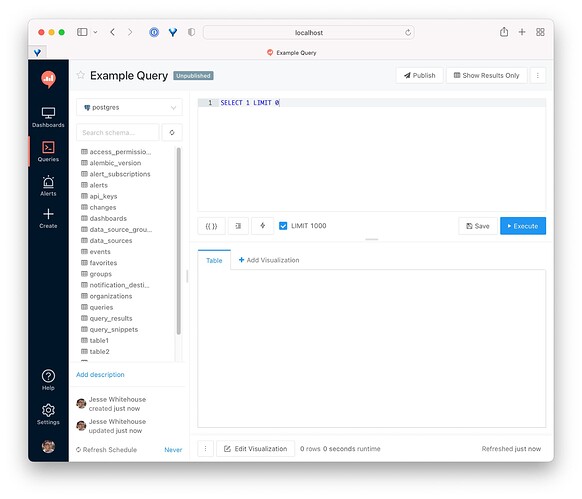582x499 pixels.
Task: Favorite the query with the star icon
Action: 81,75
